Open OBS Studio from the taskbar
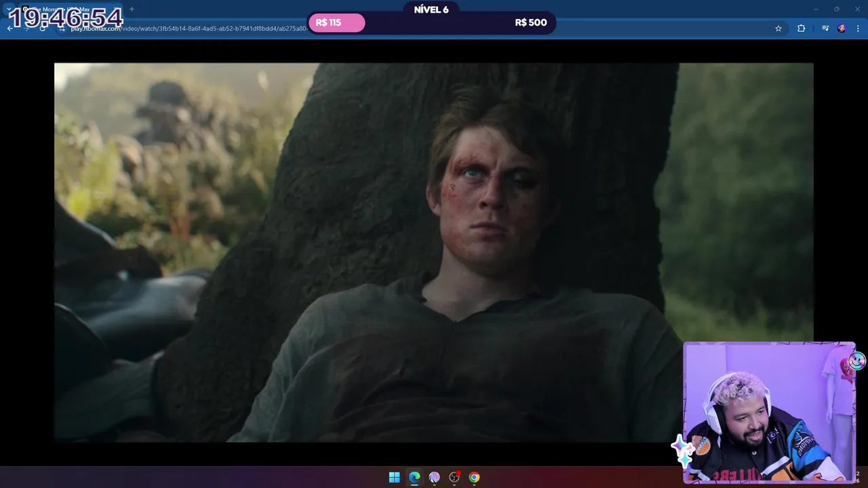This screenshot has width=868, height=488. click(454, 478)
